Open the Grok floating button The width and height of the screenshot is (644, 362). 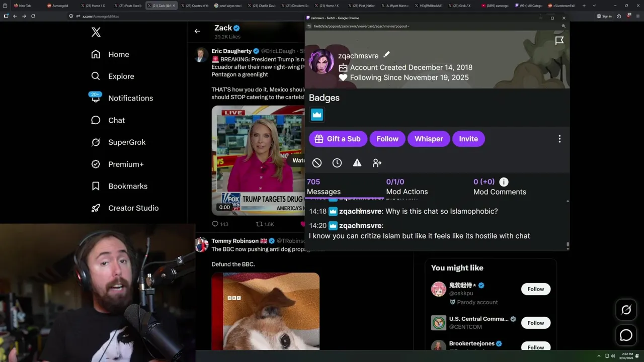pyautogui.click(x=626, y=310)
